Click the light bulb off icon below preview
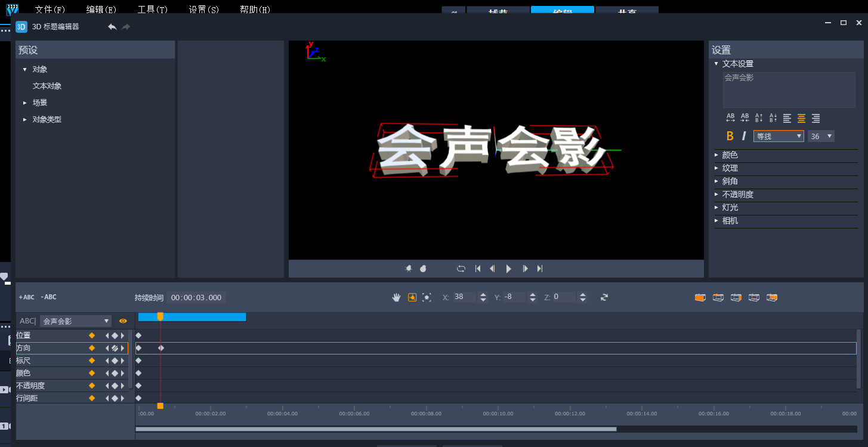868x447 pixels. point(423,269)
